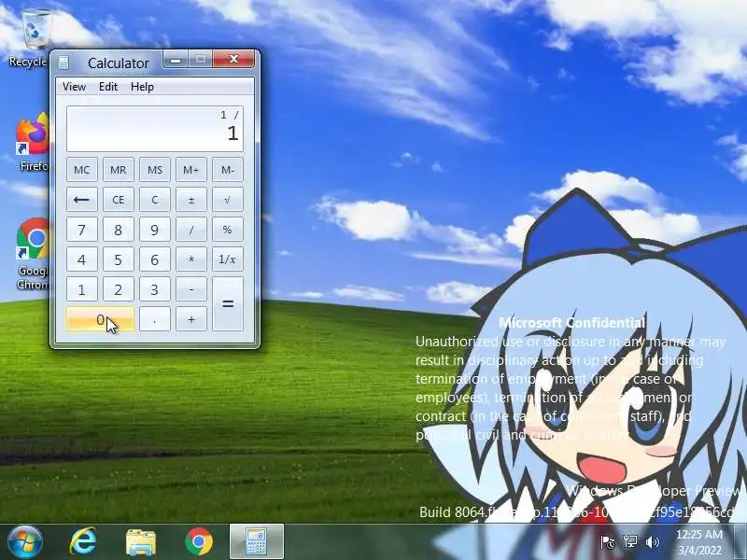
Task: Close the Calculator window
Action: (x=233, y=59)
